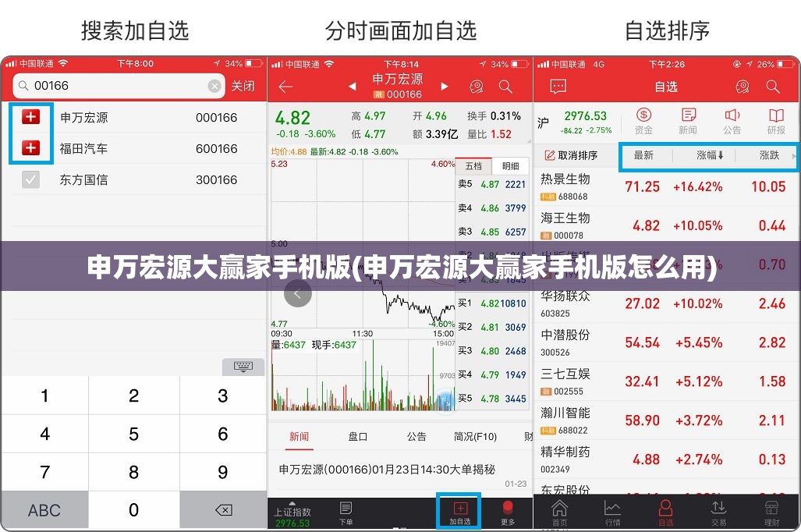Open the 华扬联众 603825 row

click(x=666, y=303)
